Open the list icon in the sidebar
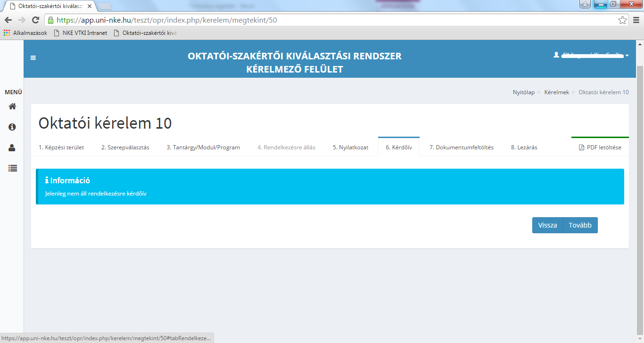Image resolution: width=644 pixels, height=343 pixels. 12,168
